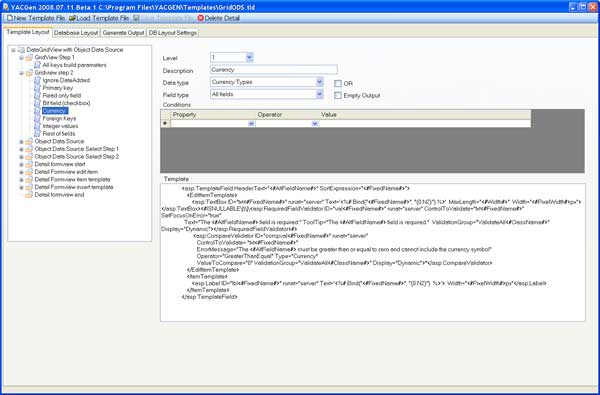Click the Description text field

coord(274,70)
